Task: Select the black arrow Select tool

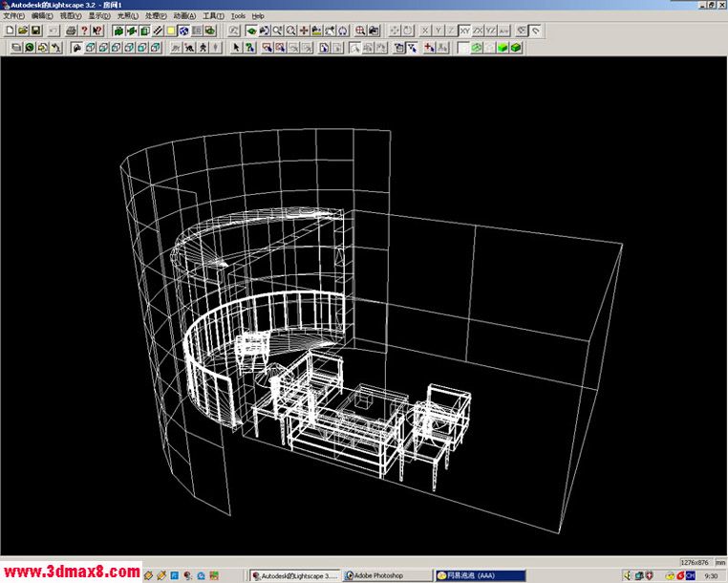Action: (236, 48)
